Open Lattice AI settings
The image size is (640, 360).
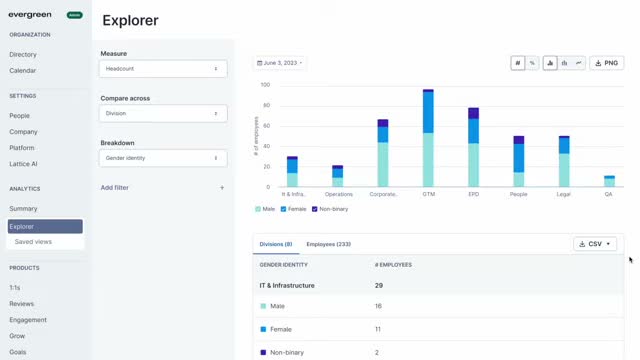click(x=23, y=164)
